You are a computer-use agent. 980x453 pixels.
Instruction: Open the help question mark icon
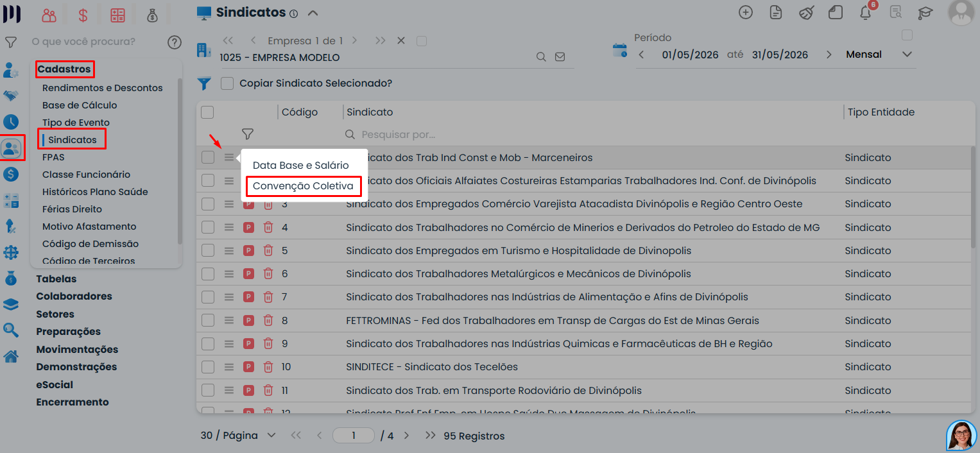pos(175,42)
